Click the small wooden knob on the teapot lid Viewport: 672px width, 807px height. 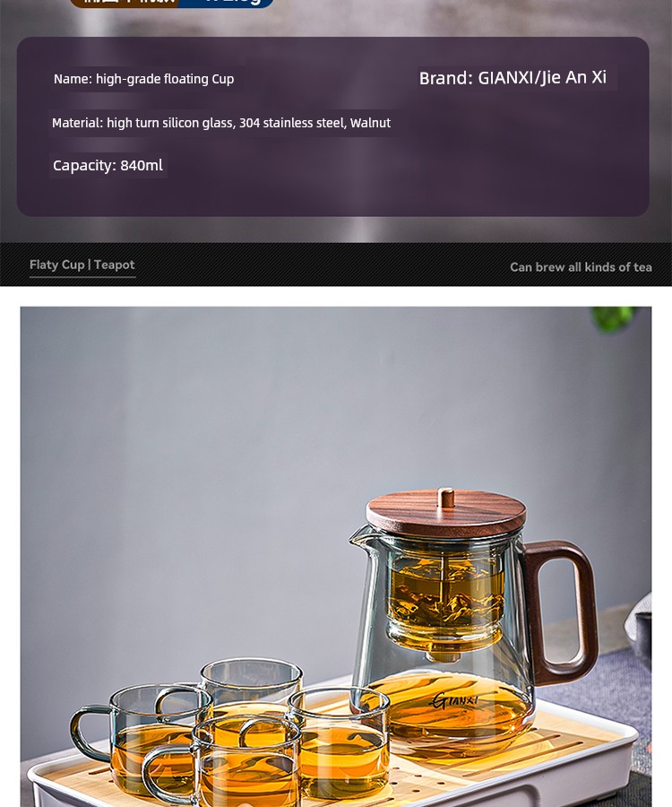pos(446,498)
